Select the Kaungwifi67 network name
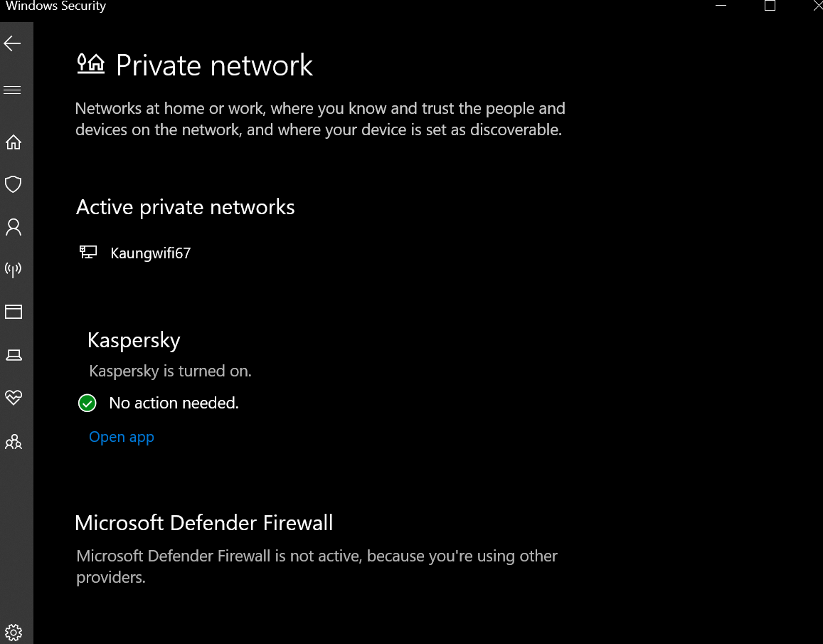The image size is (823, 644). (x=151, y=253)
